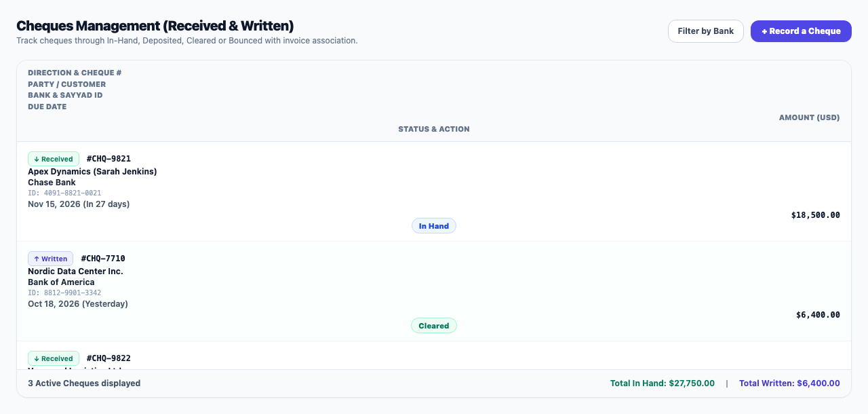Open cheque number #CHQ-7710

(x=103, y=259)
